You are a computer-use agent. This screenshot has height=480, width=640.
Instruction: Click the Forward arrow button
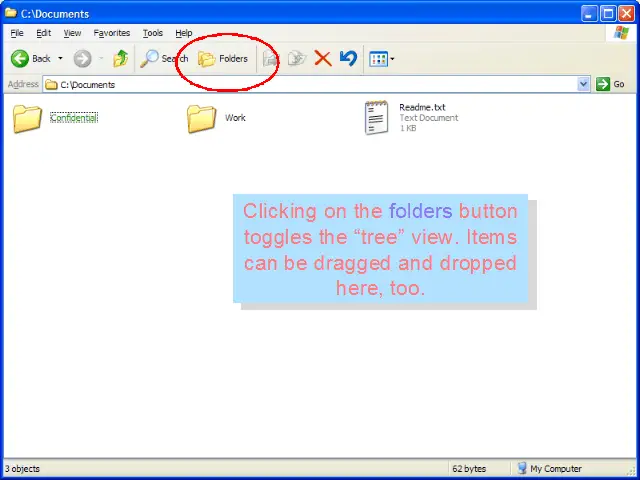(x=82, y=59)
